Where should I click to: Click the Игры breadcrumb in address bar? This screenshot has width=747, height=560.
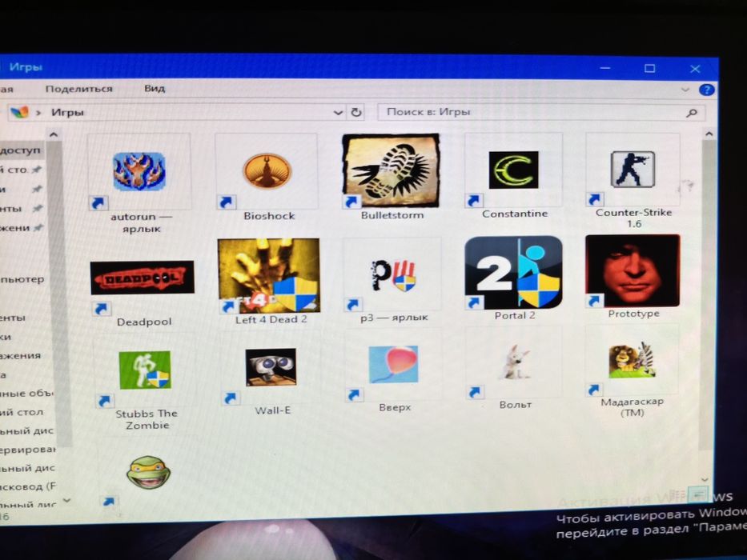pos(67,113)
